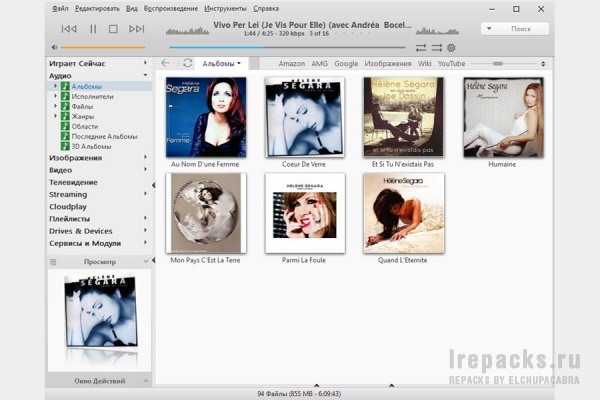This screenshot has width=600, height=400.
Task: Go forward with the right arrow
Action: [x=177, y=63]
